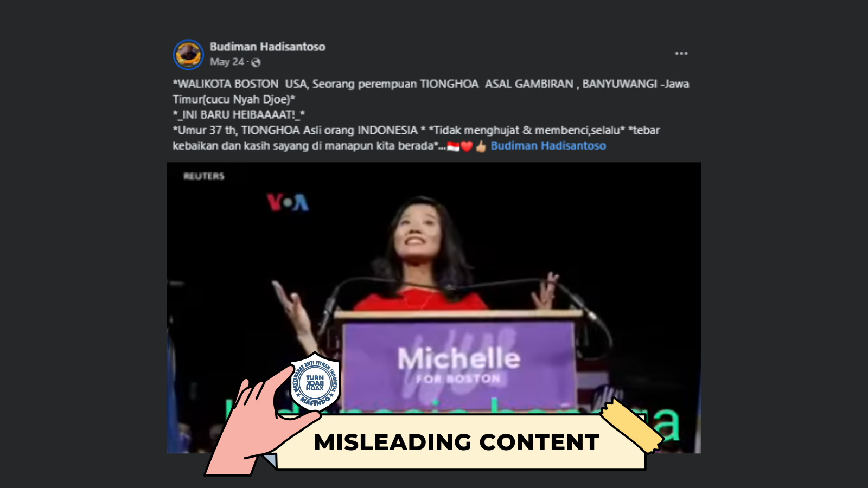Image resolution: width=868 pixels, height=488 pixels.
Task: Click the tagged Budiman Hadisantoso link in caption
Action: pyautogui.click(x=548, y=146)
